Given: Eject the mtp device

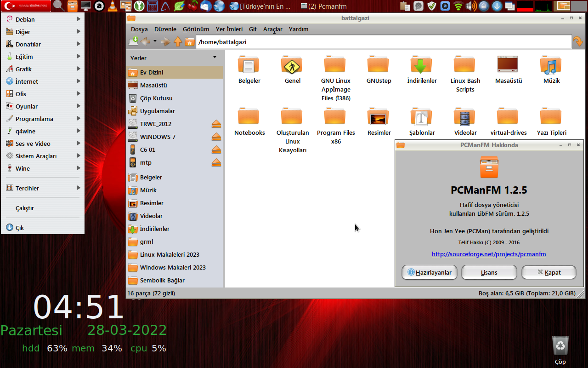Looking at the screenshot, I should point(216,162).
